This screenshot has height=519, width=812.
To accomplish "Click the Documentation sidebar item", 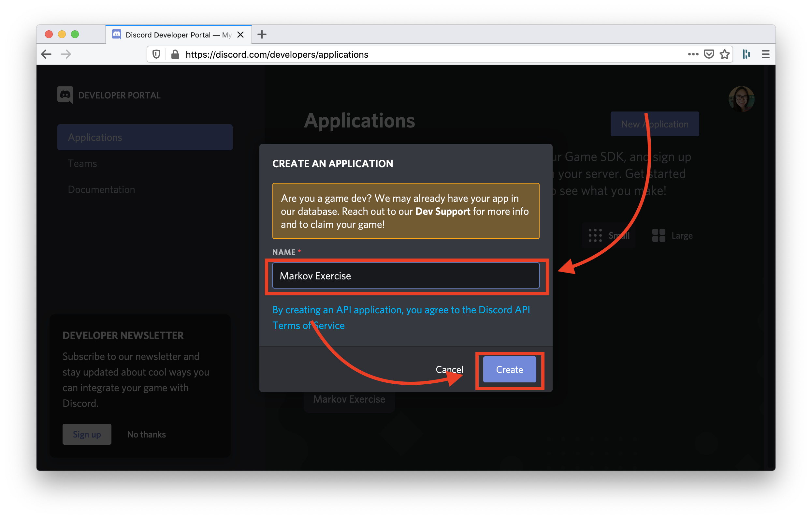I will click(101, 190).
